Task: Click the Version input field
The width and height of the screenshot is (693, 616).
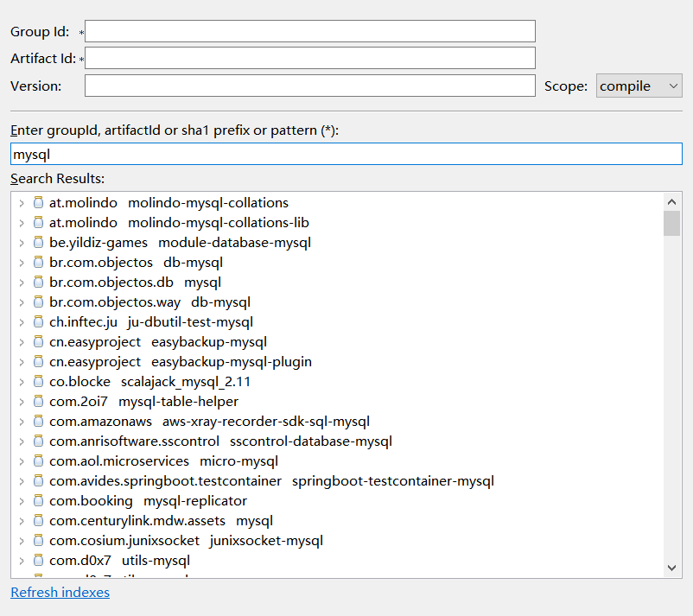Action: (309, 86)
